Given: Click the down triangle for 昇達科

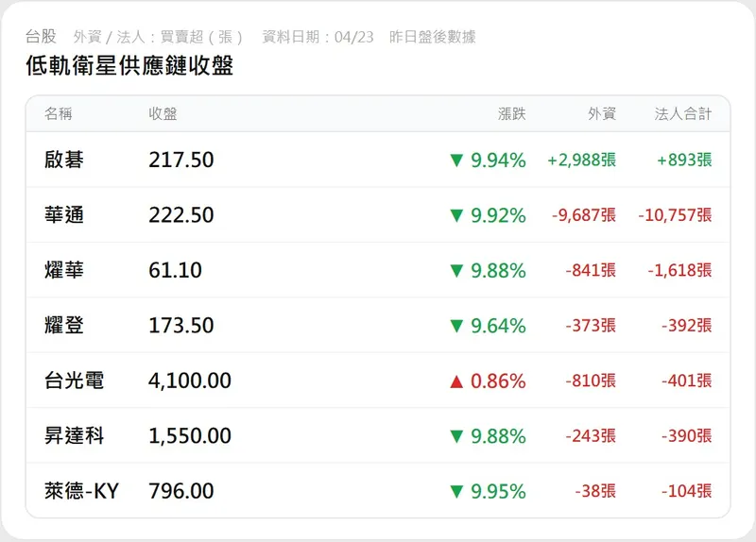Looking at the screenshot, I should tap(456, 436).
